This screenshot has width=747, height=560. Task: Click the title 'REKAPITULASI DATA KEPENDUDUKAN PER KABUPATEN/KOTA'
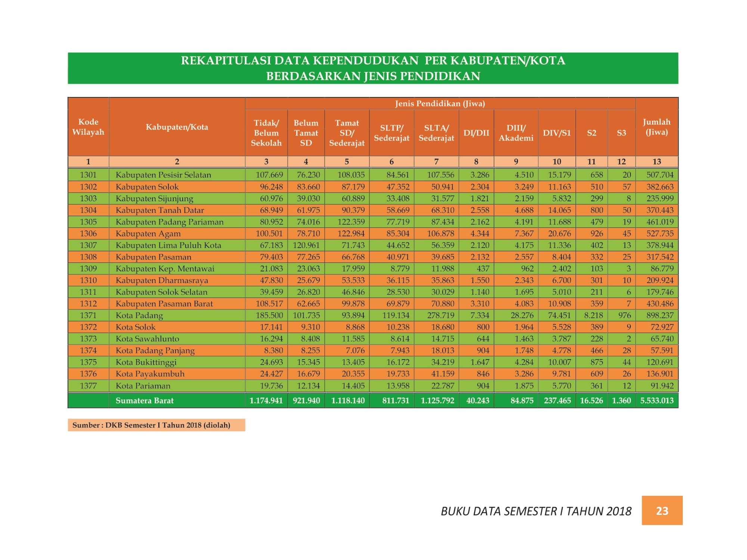(x=373, y=60)
